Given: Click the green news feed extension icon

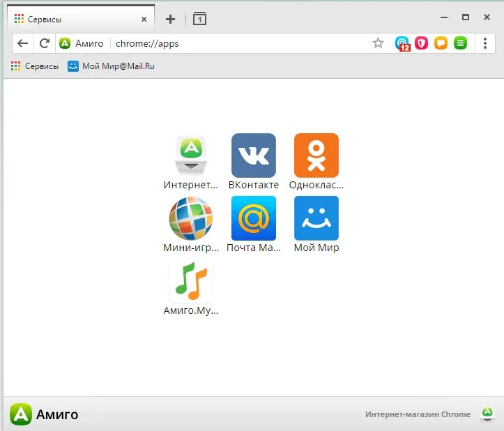Looking at the screenshot, I should pyautogui.click(x=460, y=43).
